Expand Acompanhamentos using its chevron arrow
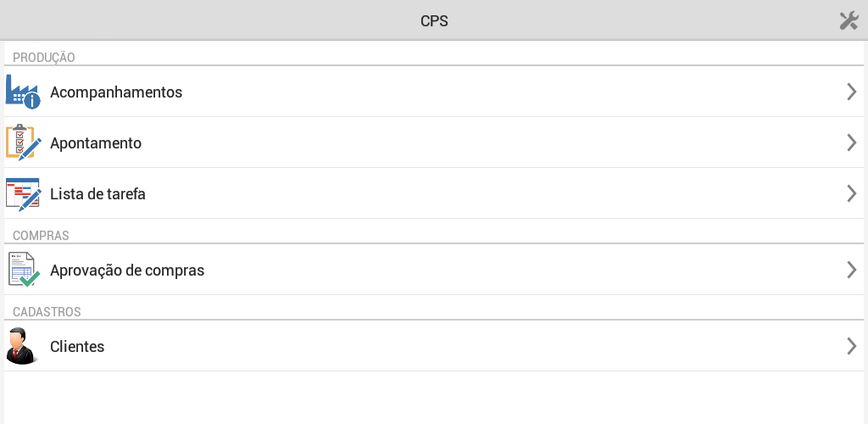The image size is (868, 424). [x=852, y=92]
